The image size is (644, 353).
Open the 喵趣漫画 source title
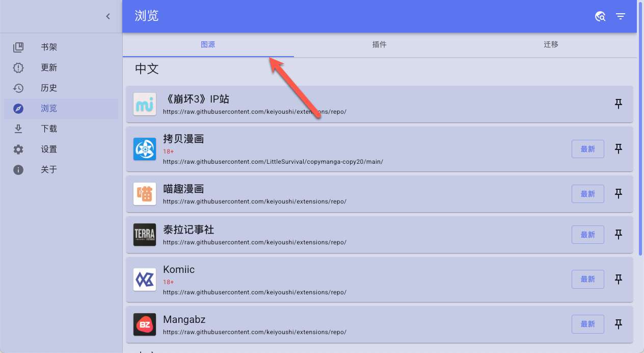pyautogui.click(x=183, y=189)
